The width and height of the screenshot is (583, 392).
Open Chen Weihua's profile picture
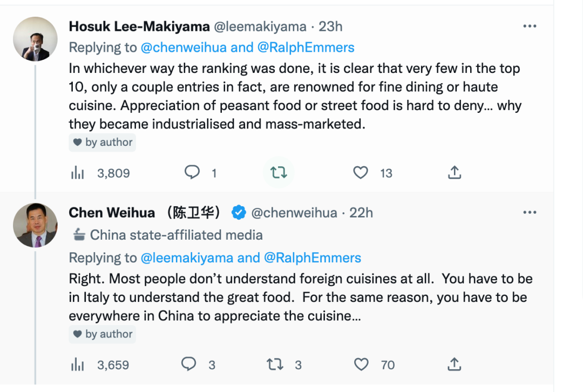point(35,225)
